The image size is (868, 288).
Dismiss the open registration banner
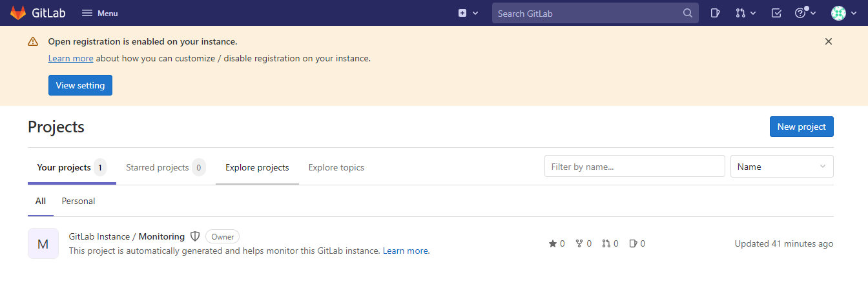[x=829, y=41]
